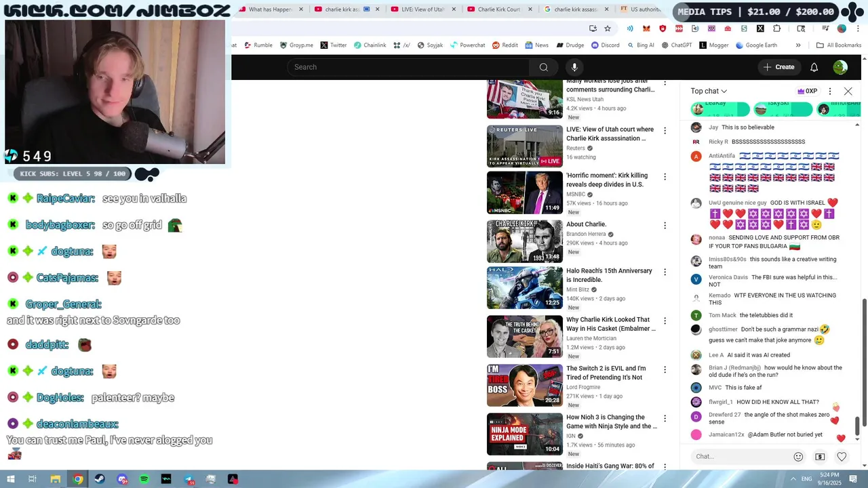Open 'The Switch 2 is EVIL' video title
This screenshot has height=488, width=868.
[x=605, y=373]
